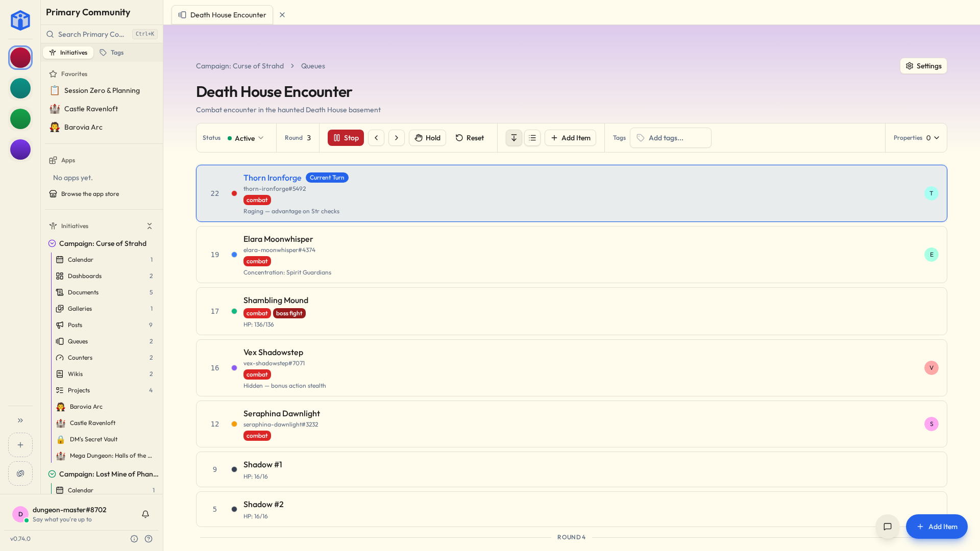980x551 pixels.
Task: Select the purple community circle
Action: 20,149
